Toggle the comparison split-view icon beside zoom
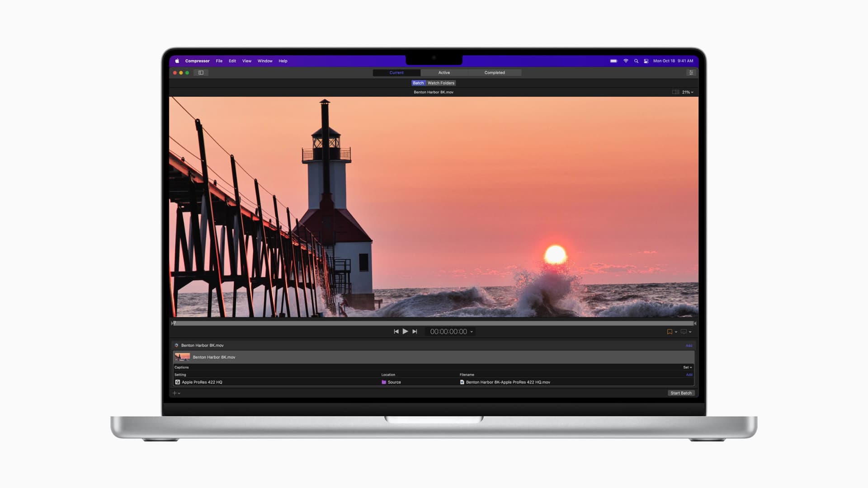868x488 pixels. [x=675, y=92]
